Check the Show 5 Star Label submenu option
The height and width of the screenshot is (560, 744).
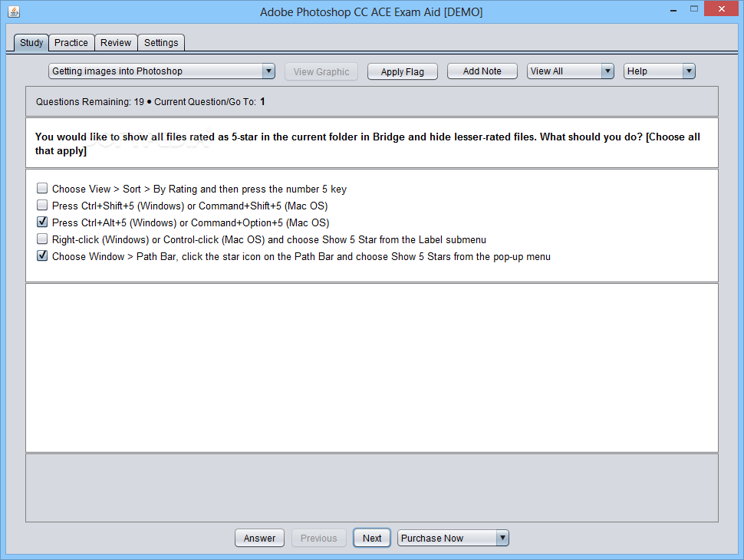tap(42, 239)
